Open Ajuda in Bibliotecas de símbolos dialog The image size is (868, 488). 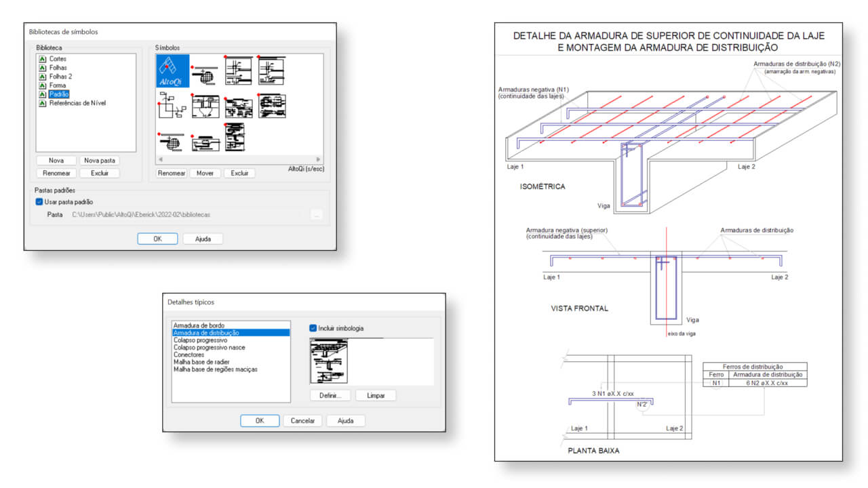pos(203,239)
